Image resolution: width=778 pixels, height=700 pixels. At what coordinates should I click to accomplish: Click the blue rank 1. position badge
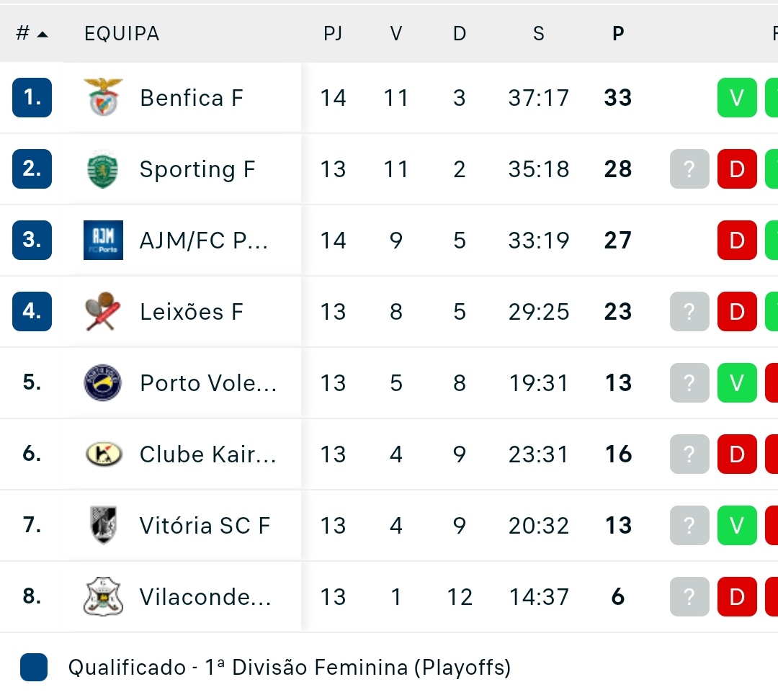[x=32, y=98]
